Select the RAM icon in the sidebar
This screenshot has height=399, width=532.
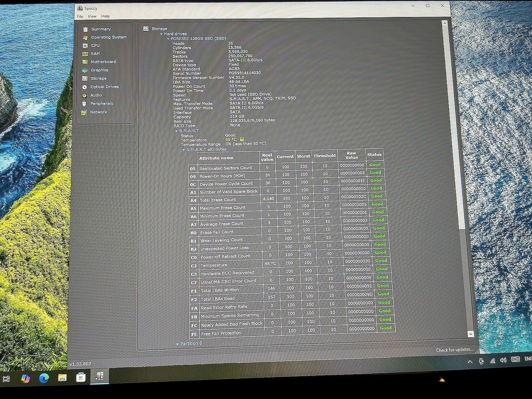coord(85,54)
